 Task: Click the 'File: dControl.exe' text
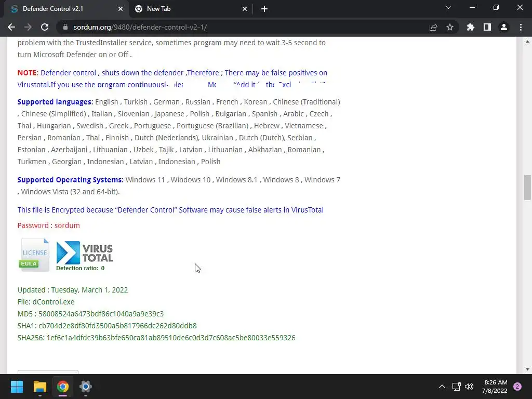[x=46, y=302]
